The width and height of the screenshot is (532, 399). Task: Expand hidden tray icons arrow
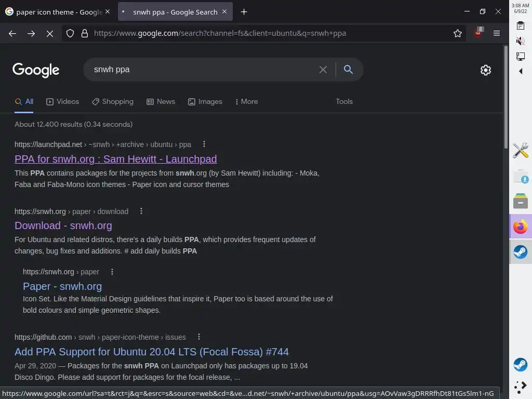tap(521, 71)
